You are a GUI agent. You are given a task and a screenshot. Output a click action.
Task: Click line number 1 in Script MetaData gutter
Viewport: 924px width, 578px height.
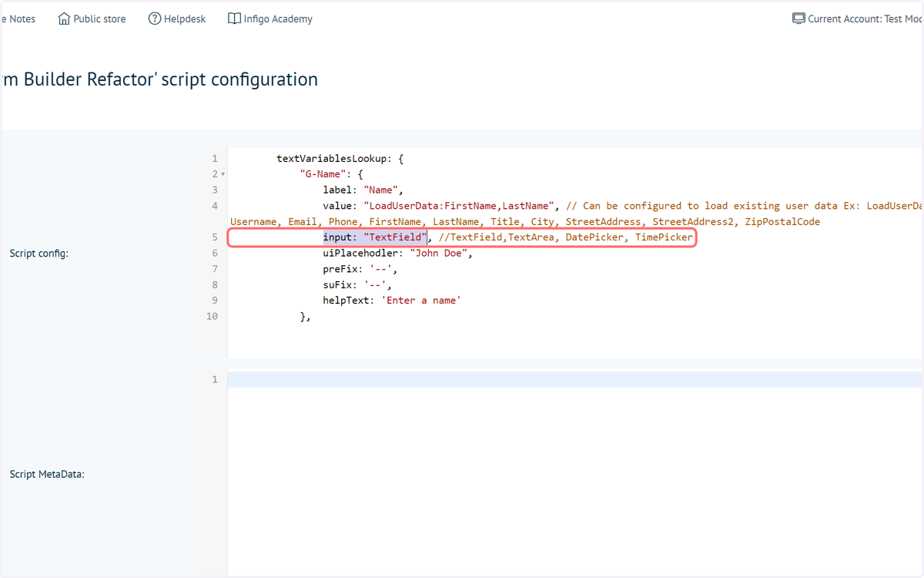coord(215,379)
